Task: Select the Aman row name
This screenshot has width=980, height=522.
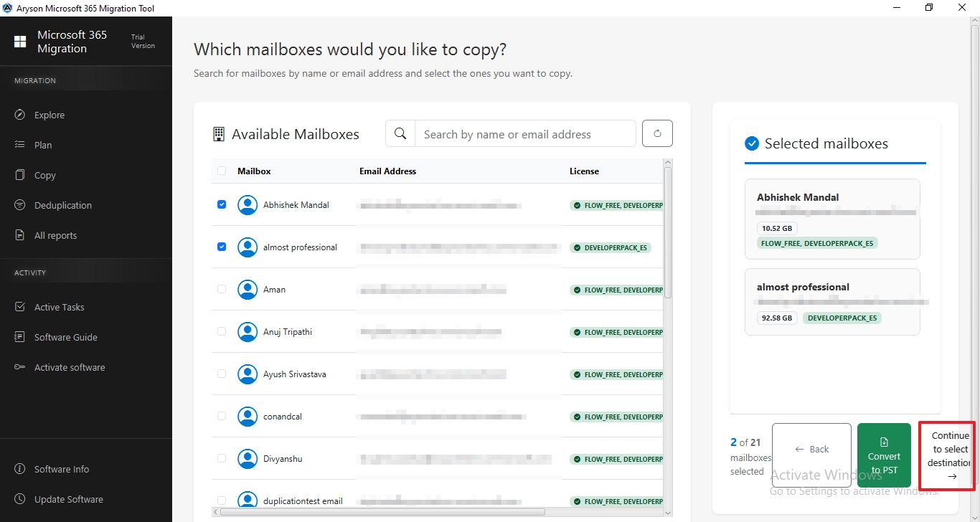Action: 274,290
